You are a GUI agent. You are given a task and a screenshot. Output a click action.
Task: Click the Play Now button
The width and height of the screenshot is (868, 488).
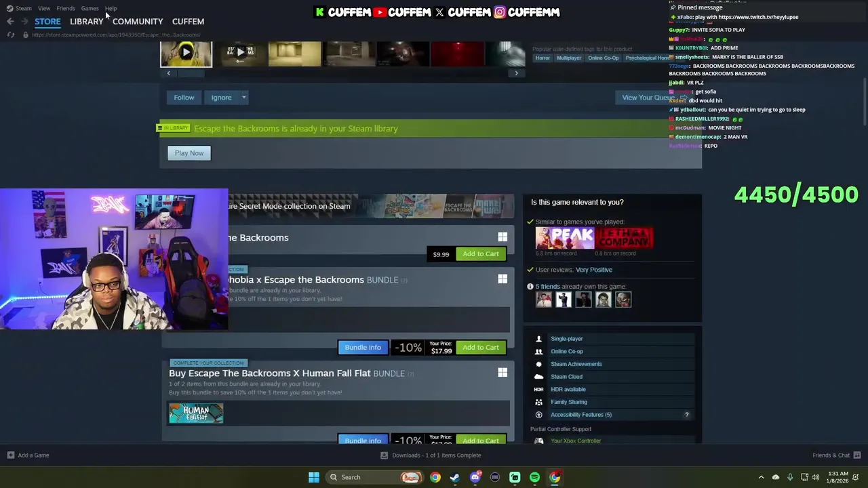tap(189, 153)
